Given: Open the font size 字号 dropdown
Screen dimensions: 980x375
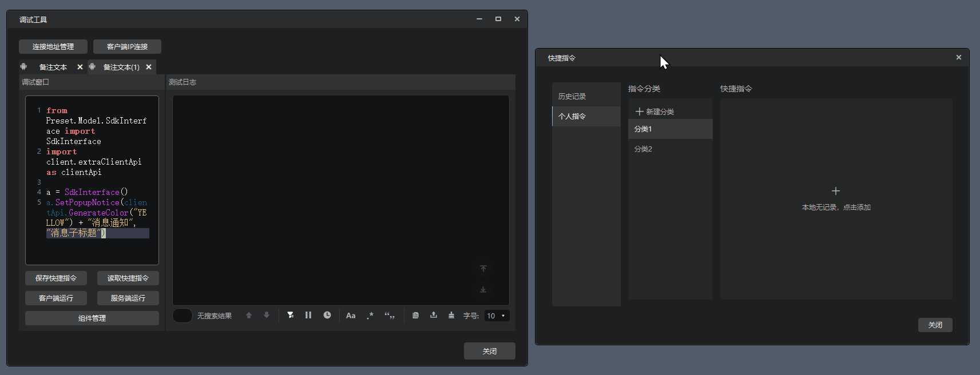Looking at the screenshot, I should tap(497, 316).
